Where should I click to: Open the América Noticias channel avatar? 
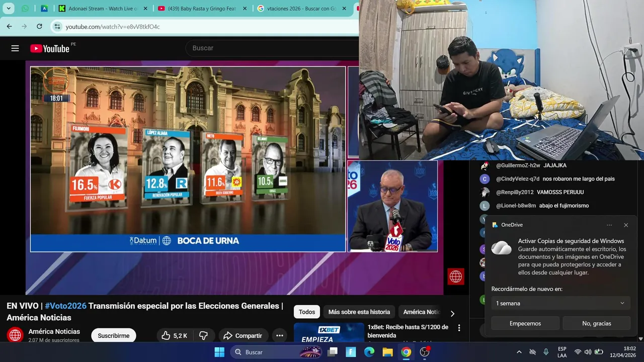coord(15,335)
